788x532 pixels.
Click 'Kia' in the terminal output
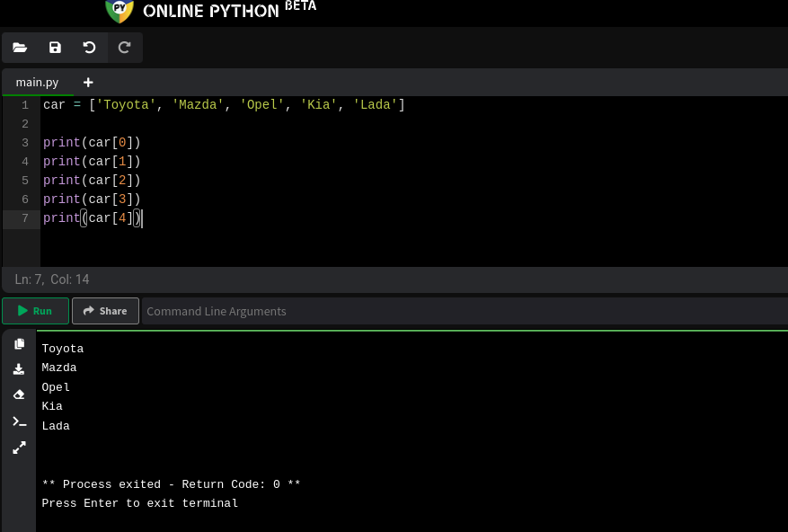52,406
